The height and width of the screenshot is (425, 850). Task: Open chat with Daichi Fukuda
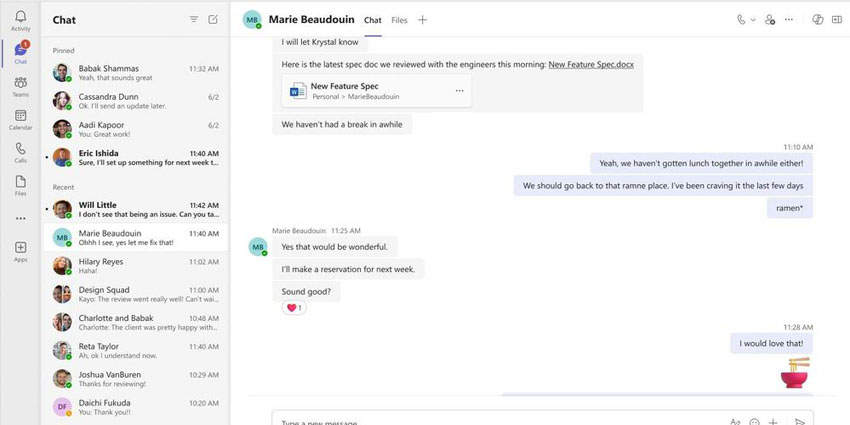click(x=136, y=407)
